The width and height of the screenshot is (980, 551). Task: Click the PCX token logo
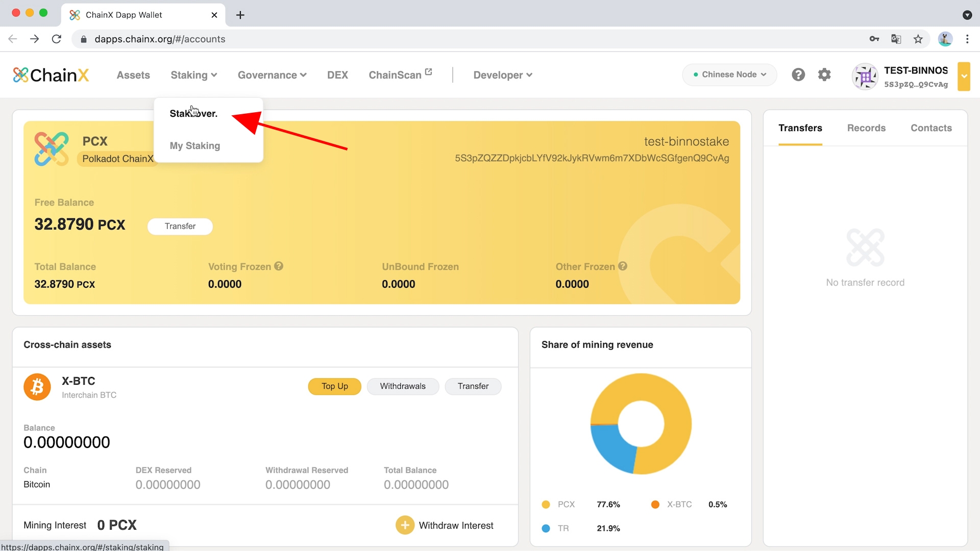pos(52,149)
